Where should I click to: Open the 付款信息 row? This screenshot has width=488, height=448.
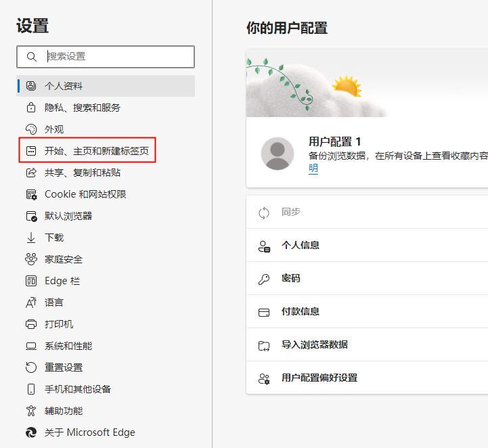point(367,311)
